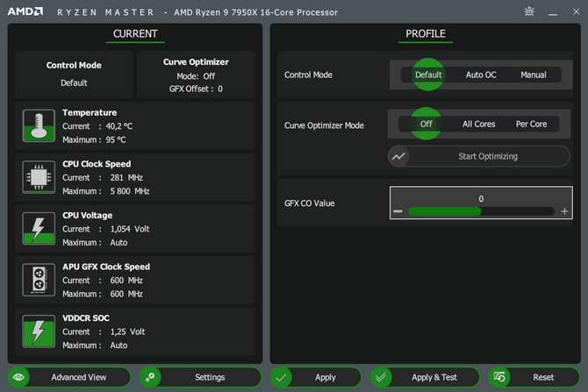Start Optimizing the curve
Image resolution: width=588 pixels, height=392 pixels.
pyautogui.click(x=479, y=156)
